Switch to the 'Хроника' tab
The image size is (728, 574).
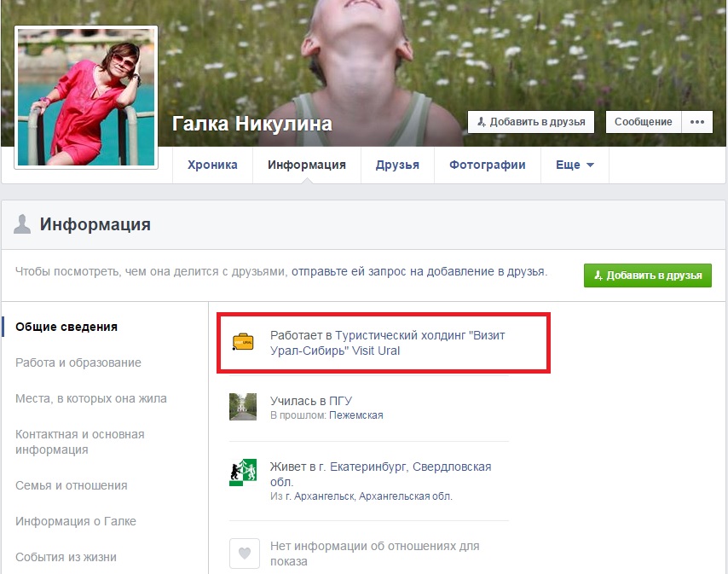click(x=212, y=165)
